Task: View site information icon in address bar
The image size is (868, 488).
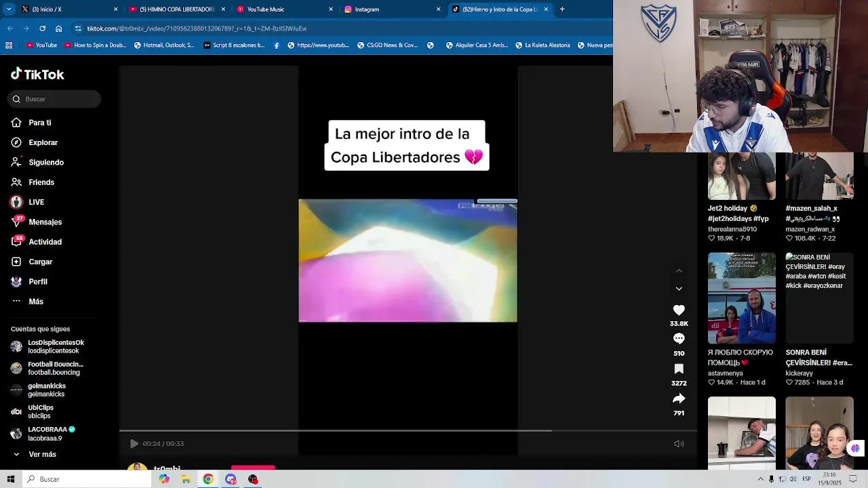Action: [x=79, y=28]
